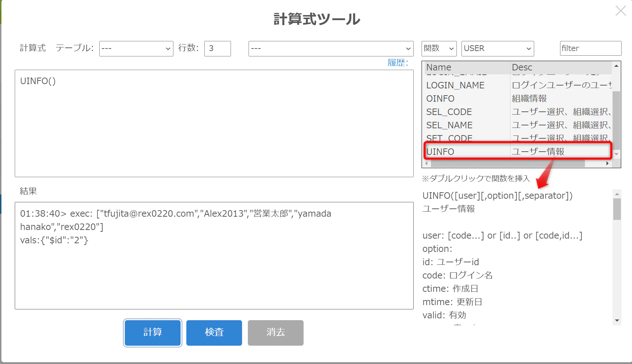Click the function list's horizontal scroll left arrow
The width and height of the screenshot is (632, 364).
(x=427, y=163)
